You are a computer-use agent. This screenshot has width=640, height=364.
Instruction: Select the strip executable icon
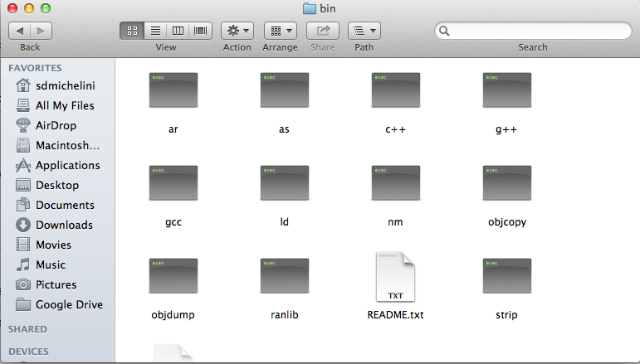click(505, 275)
